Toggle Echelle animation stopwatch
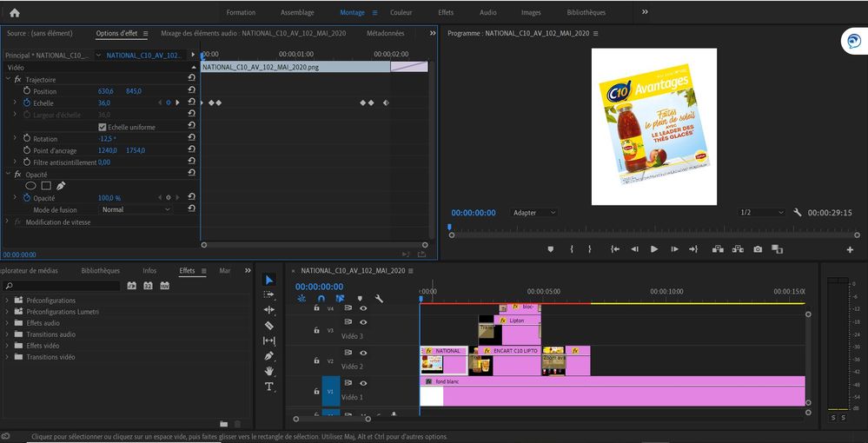868x443 pixels. (x=26, y=102)
